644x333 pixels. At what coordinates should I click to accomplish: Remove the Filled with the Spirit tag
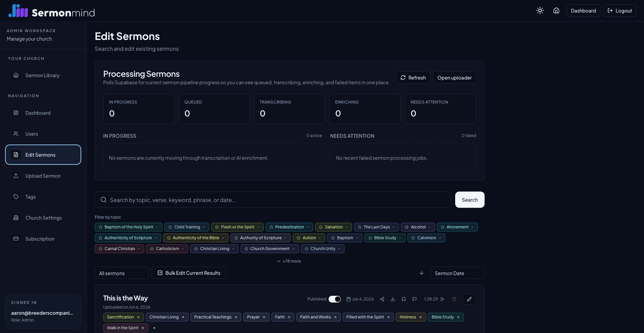[x=388, y=317]
